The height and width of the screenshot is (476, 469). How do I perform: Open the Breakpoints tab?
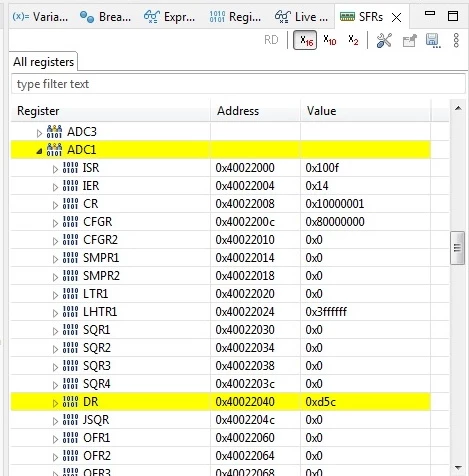click(x=105, y=17)
